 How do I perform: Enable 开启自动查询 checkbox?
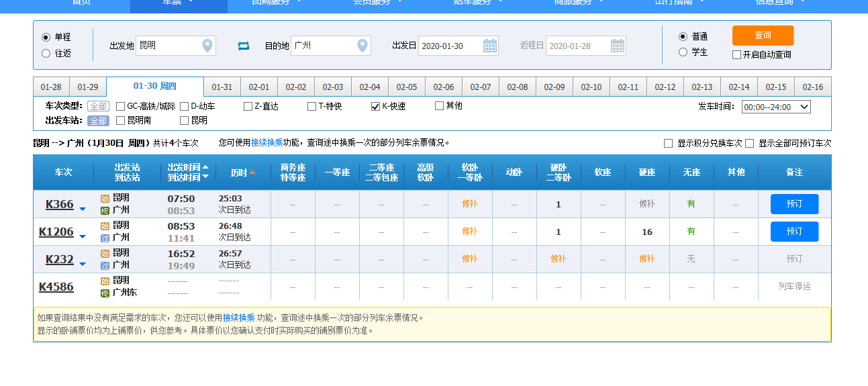pos(736,54)
